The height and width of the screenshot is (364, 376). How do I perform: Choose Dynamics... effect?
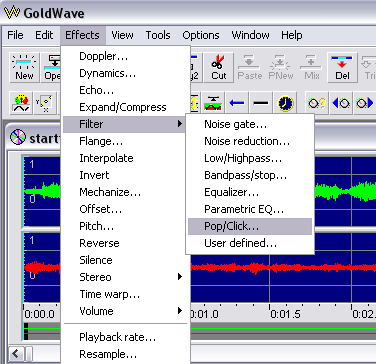pos(124,73)
